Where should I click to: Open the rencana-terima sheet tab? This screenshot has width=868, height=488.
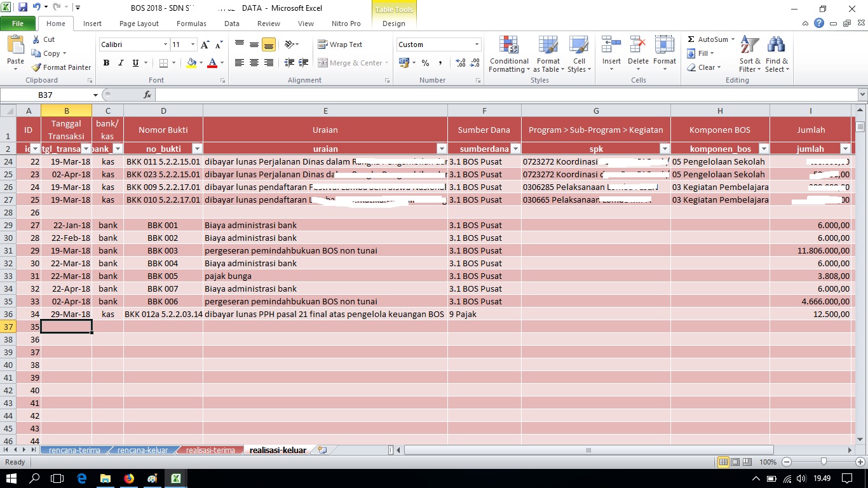tap(74, 450)
